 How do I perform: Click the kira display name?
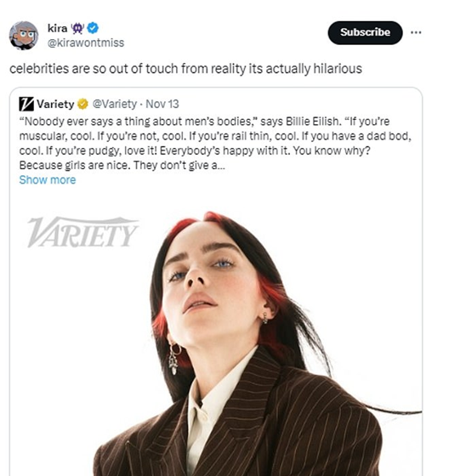click(x=58, y=28)
